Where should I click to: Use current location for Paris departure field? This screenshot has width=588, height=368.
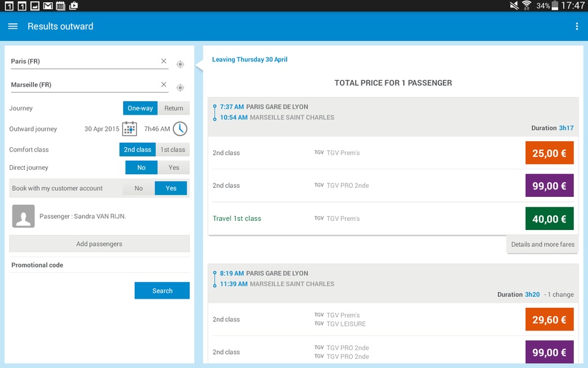(180, 64)
